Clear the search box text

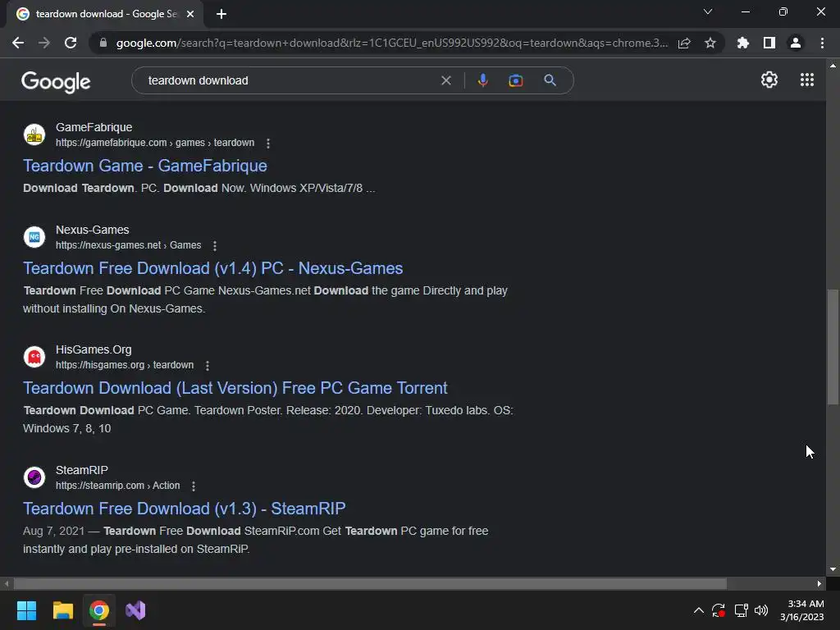click(x=446, y=80)
